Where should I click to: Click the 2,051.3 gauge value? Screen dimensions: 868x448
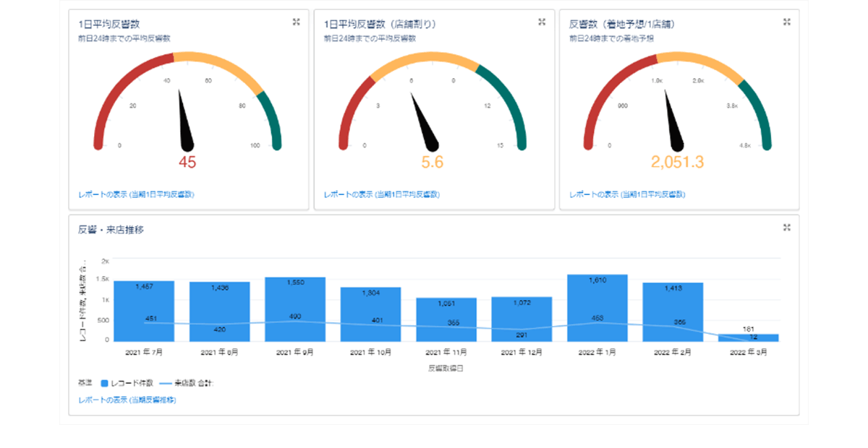point(678,163)
